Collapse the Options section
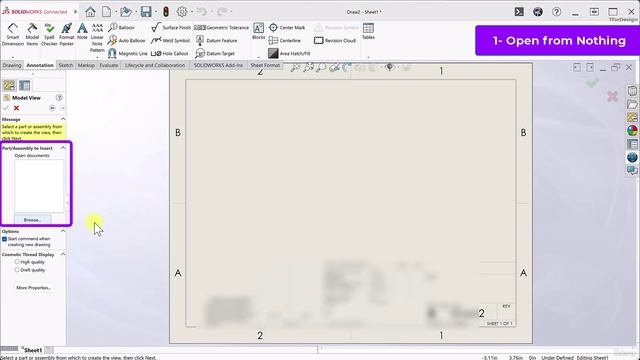The height and width of the screenshot is (360, 640). point(63,231)
